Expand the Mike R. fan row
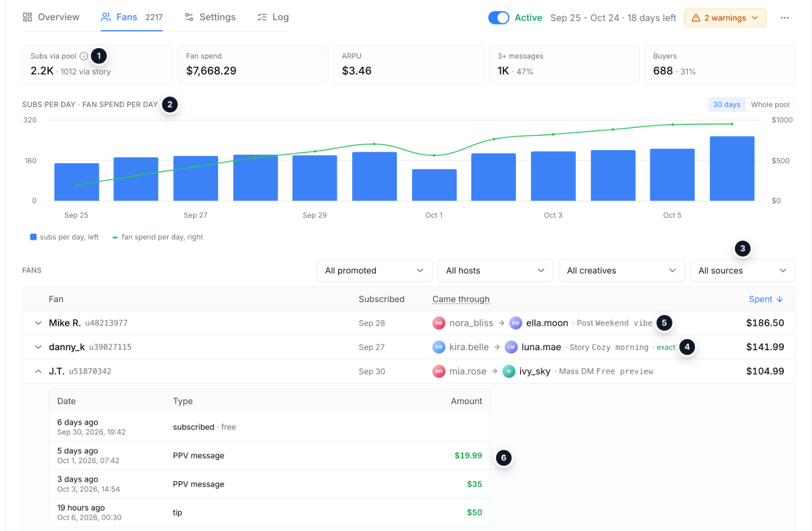 (x=38, y=323)
